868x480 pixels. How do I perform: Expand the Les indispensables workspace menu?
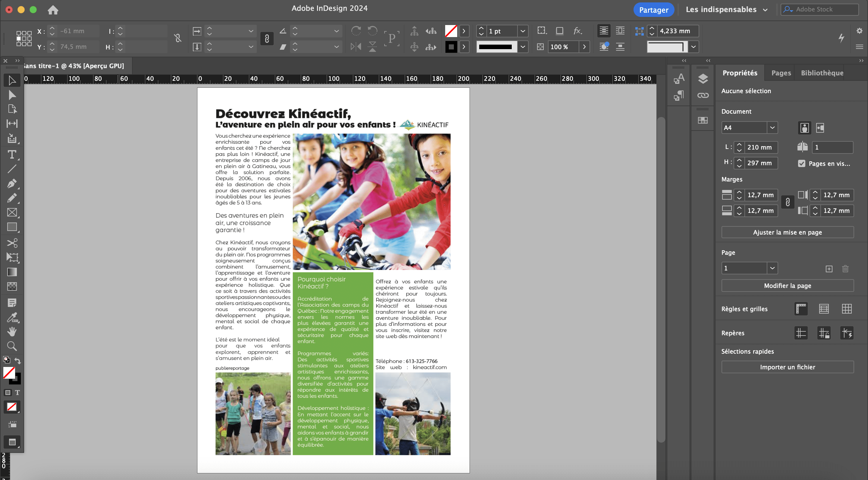point(765,10)
